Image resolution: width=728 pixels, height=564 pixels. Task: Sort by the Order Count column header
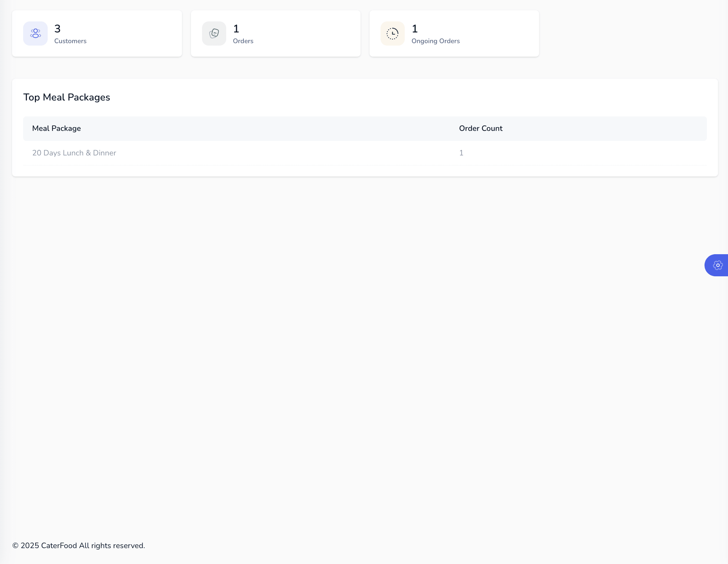(x=480, y=128)
